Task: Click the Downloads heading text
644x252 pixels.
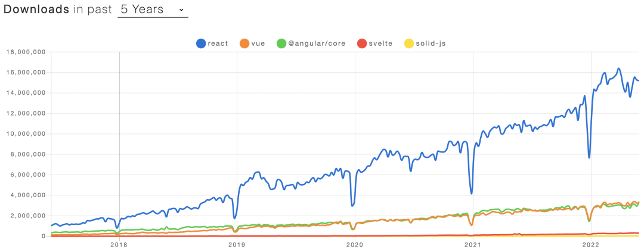Action: (x=36, y=10)
